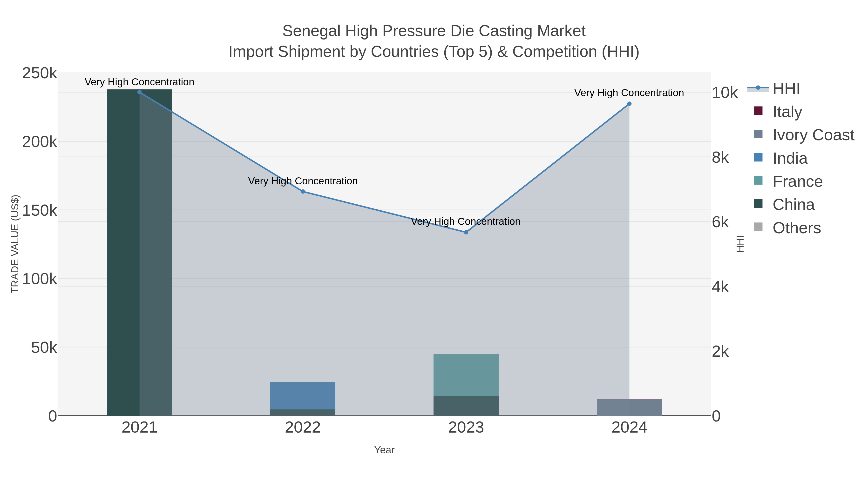Click 2023 'Very High Concentration' annotation
The width and height of the screenshot is (868, 488).
(466, 222)
